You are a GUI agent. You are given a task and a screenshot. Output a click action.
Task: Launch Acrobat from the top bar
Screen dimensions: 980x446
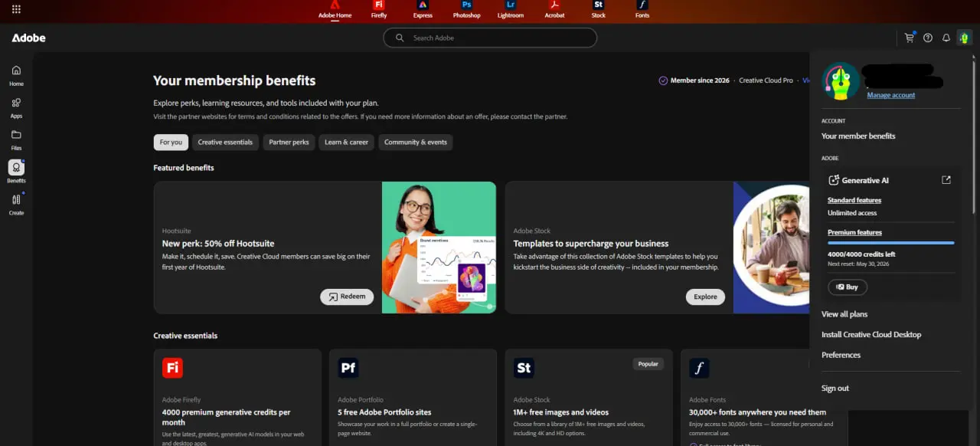point(554,10)
